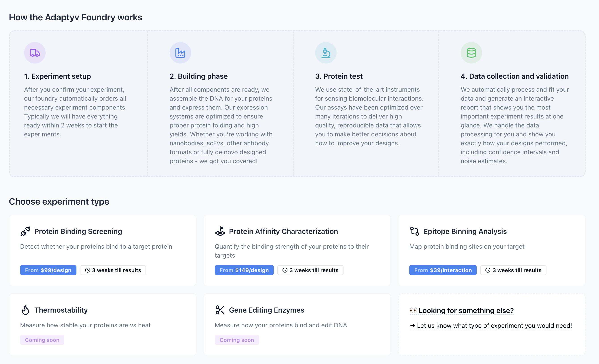599x364 pixels.
Task: Click the plug icon beside Protein Binding Screening
Action: point(25,231)
